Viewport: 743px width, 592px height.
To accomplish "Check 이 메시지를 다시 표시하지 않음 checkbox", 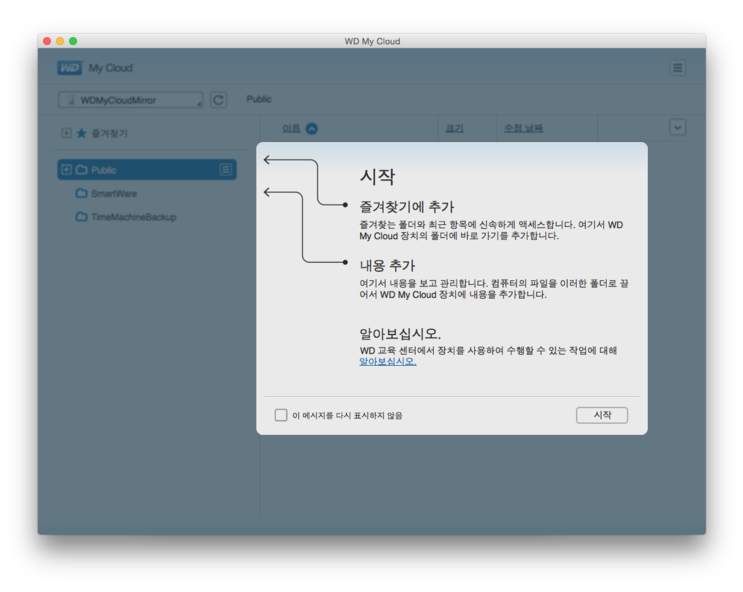I will point(281,415).
